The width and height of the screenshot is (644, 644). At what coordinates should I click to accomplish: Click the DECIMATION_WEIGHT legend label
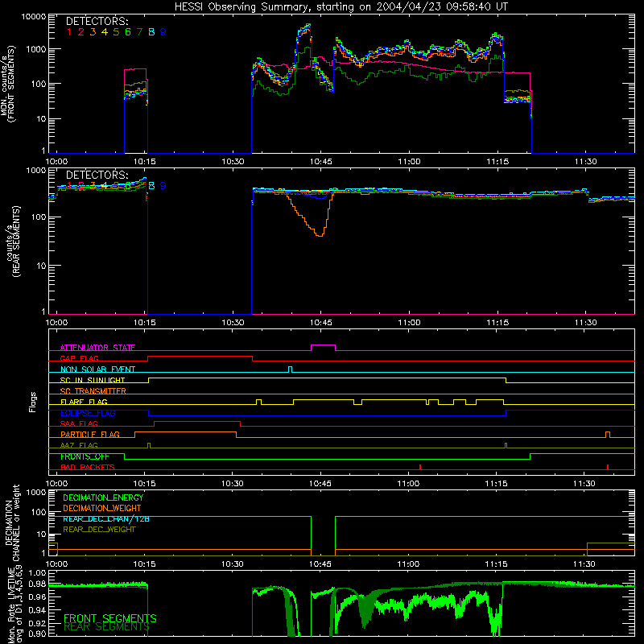point(102,508)
